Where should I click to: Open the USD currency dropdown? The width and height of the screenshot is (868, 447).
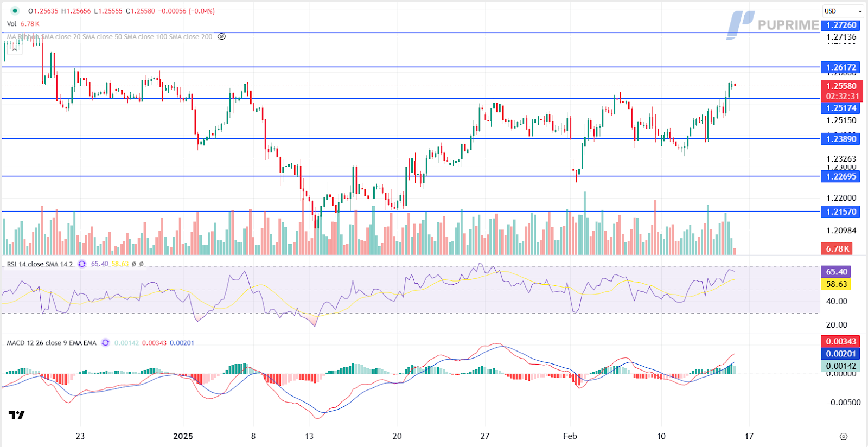tap(843, 11)
